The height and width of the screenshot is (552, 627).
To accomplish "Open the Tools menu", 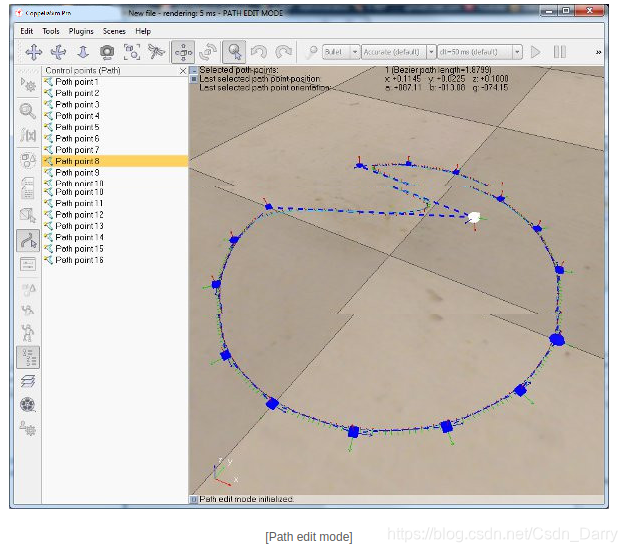I will click(51, 31).
